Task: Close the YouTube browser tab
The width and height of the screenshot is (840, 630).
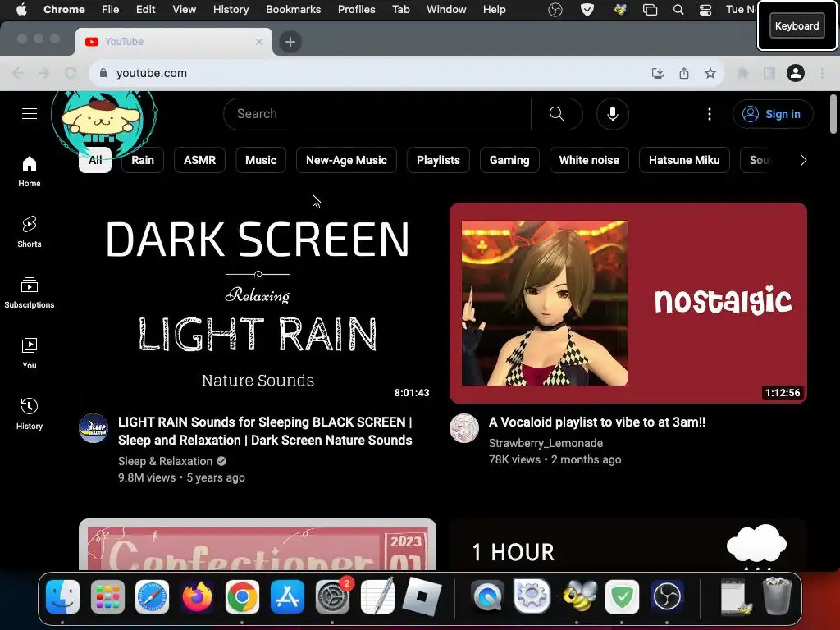Action: [x=259, y=42]
